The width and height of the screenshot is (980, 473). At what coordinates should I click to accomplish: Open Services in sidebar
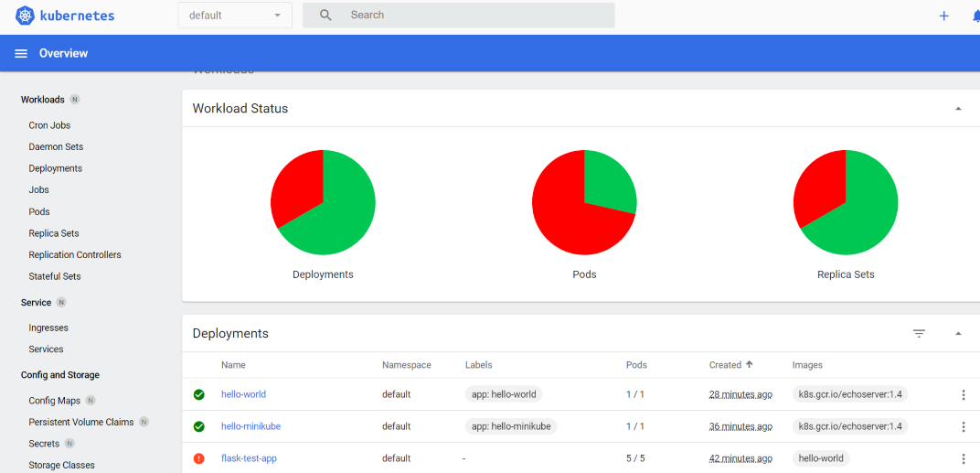(46, 349)
